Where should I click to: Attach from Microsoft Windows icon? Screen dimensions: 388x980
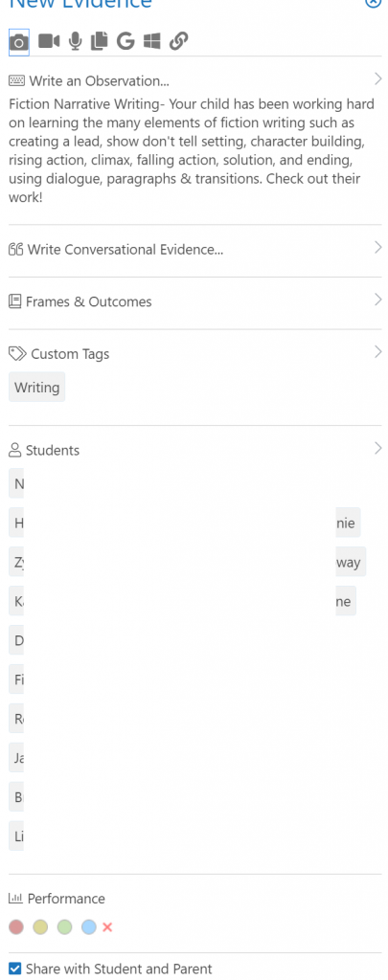[152, 41]
